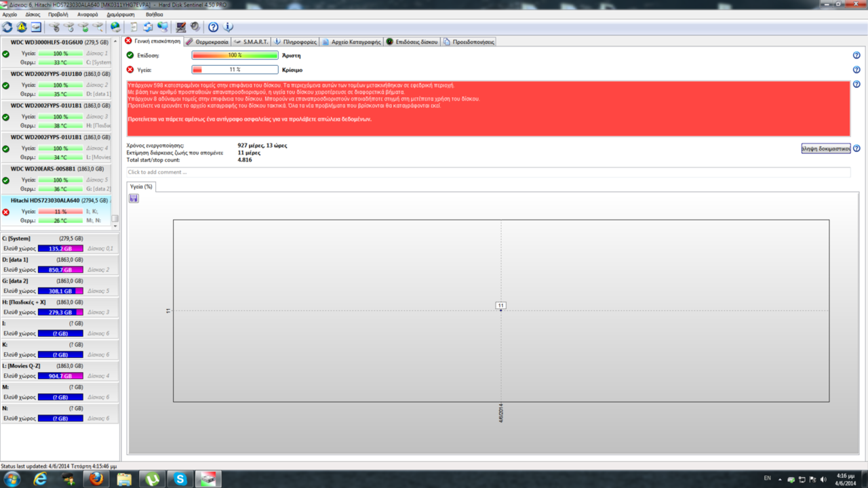Screen dimensions: 868x488
Task: Click the 'Click to add comment' field
Action: pyautogui.click(x=488, y=172)
